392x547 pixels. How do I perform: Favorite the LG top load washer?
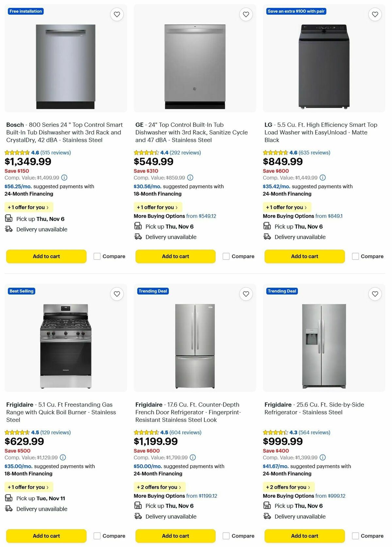pos(375,14)
